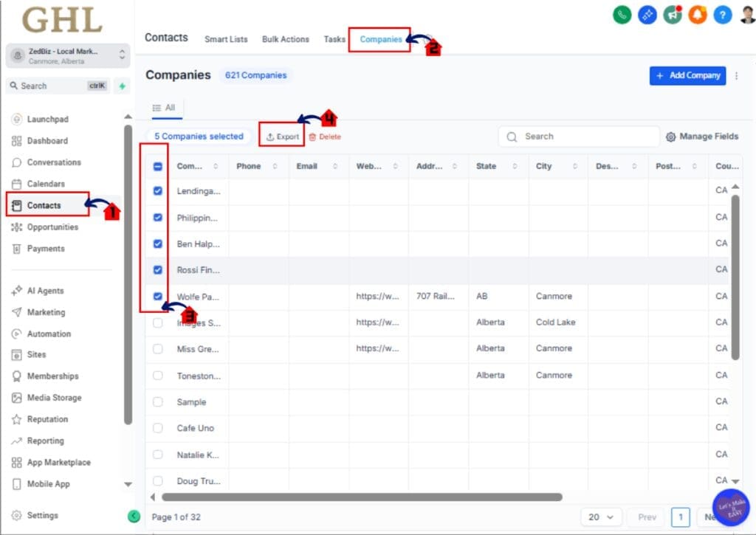Screen dimensions: 756x535
Task: Open the ZedBiz sub-account switcher
Action: click(x=66, y=55)
